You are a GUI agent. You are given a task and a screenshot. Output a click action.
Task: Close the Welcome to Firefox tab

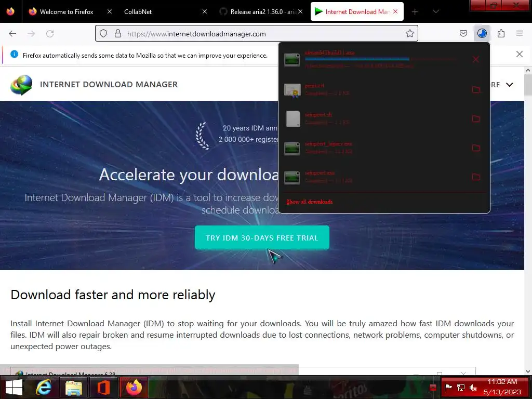[x=109, y=11]
